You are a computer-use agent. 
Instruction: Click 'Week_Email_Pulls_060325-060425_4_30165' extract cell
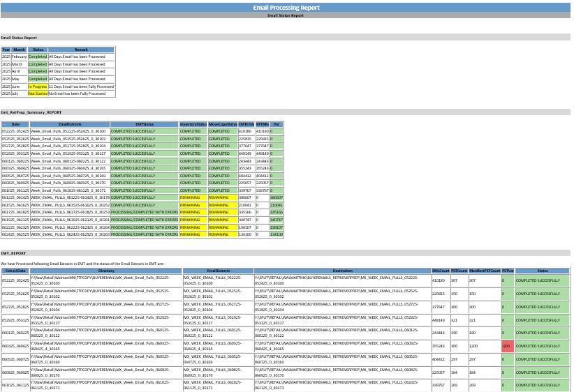point(70,168)
